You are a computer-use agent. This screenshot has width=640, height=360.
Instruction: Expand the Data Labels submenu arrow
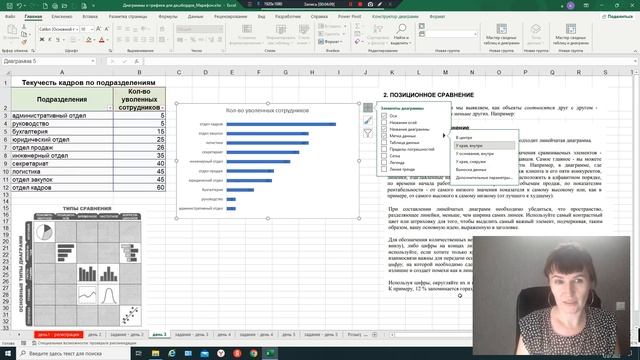point(444,136)
